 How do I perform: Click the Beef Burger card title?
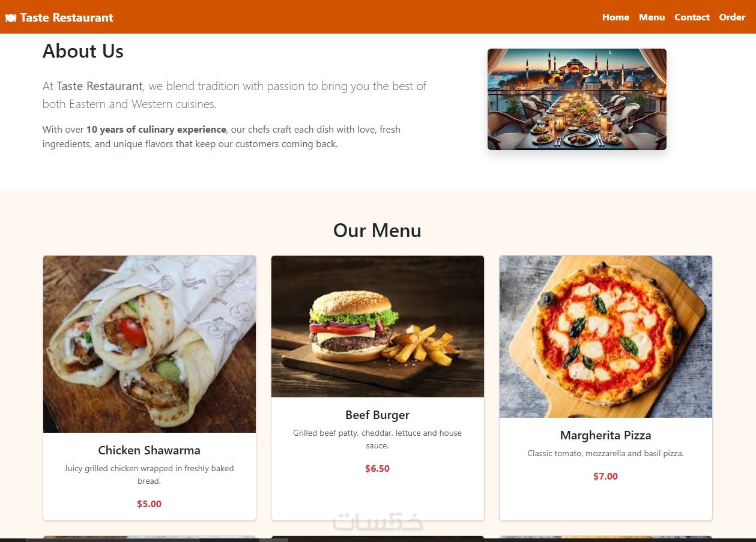378,415
